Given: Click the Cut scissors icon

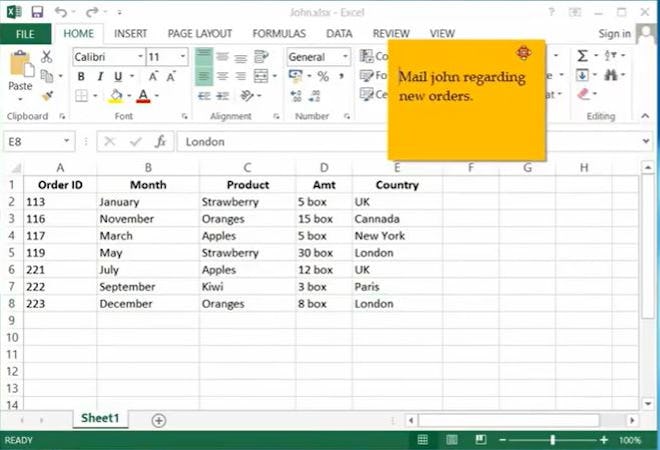Looking at the screenshot, I should click(46, 56).
